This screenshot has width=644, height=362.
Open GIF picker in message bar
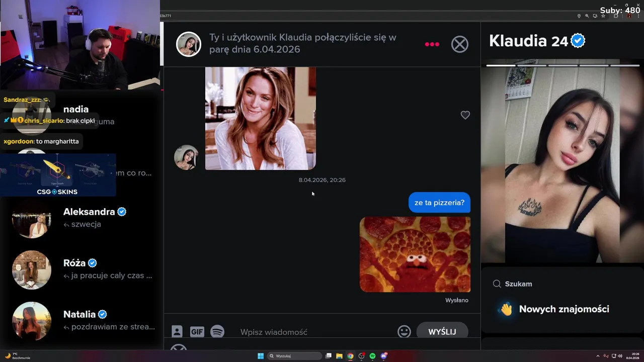pos(197,332)
